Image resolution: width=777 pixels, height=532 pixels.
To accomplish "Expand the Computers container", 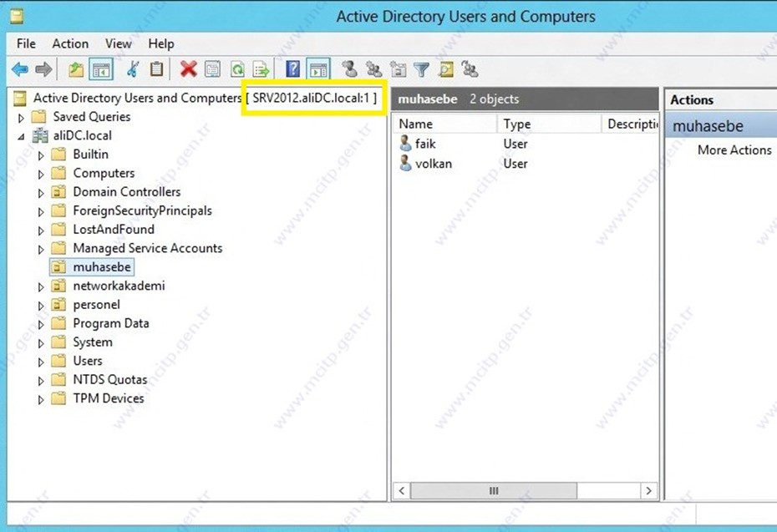I will [41, 175].
